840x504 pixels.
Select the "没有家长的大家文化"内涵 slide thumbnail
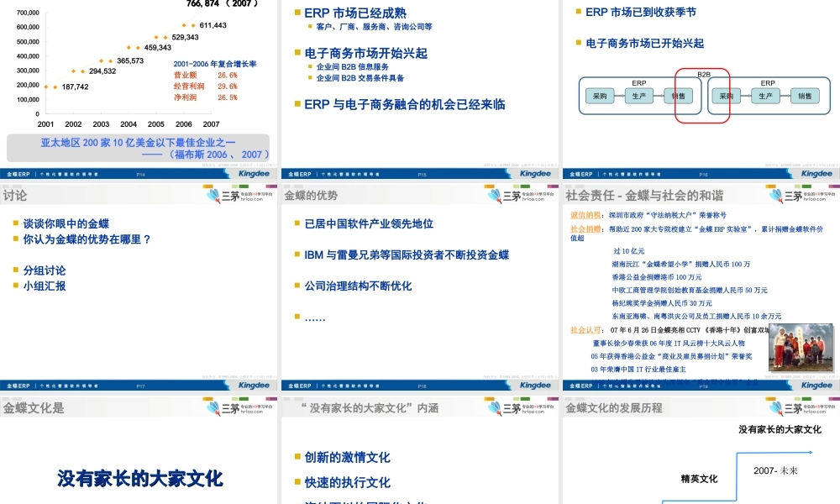pyautogui.click(x=420, y=450)
